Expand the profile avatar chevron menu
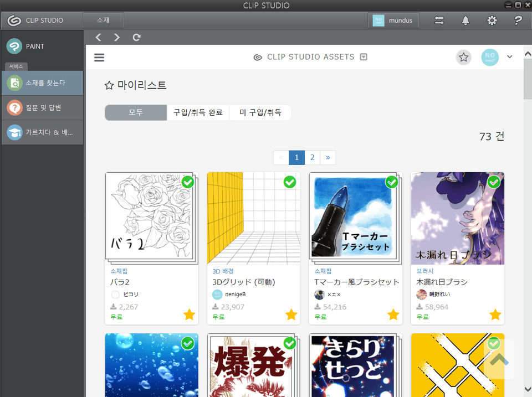 [x=510, y=56]
